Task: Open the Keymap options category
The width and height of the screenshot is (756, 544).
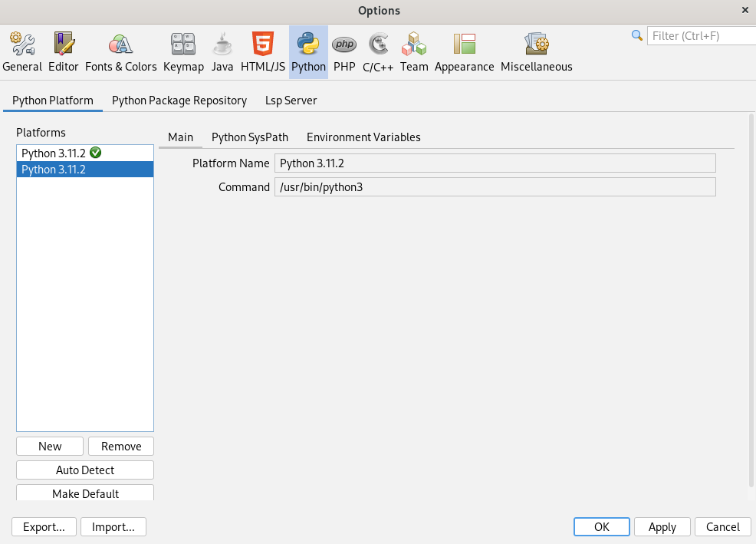Action: pos(183,52)
